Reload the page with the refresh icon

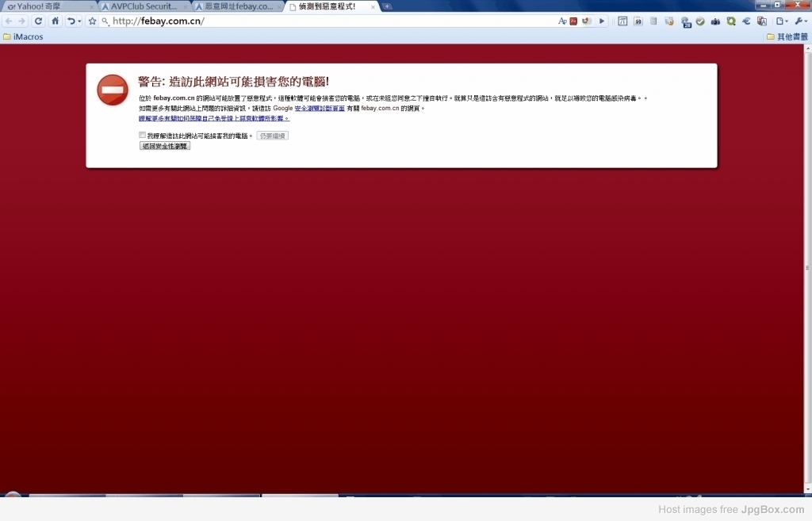(x=38, y=21)
